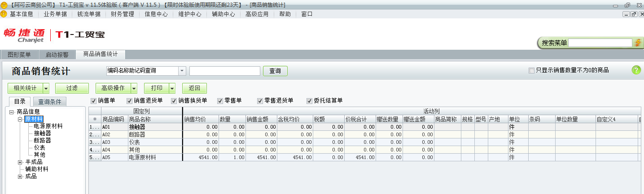Focus the 搜索菜单 input box
The image size is (644, 194).
pos(600,43)
